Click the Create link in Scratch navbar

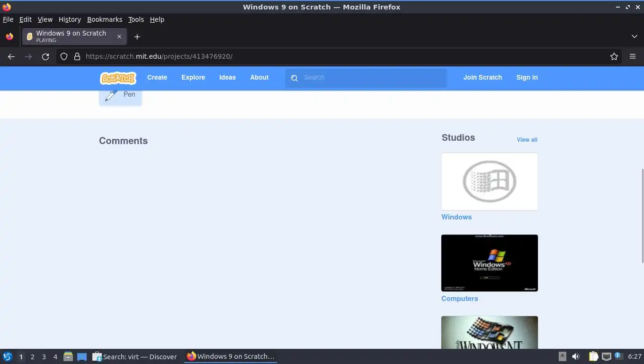tap(157, 78)
